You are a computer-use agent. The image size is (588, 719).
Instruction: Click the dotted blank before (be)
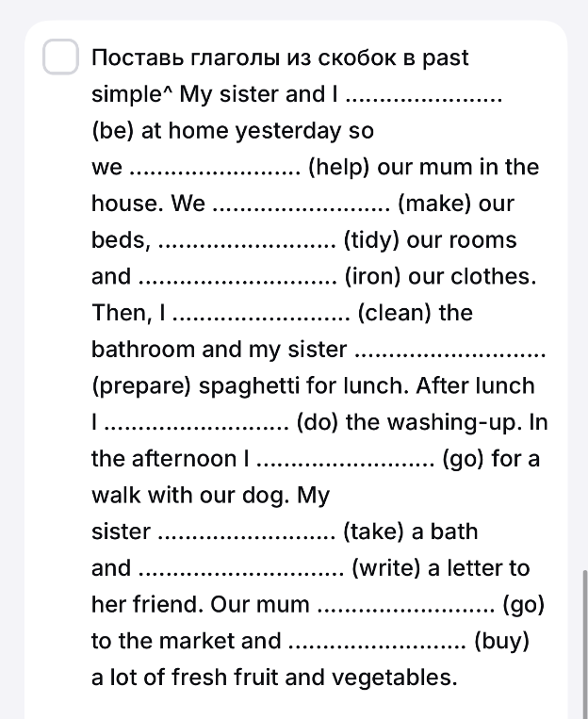pyautogui.click(x=424, y=94)
